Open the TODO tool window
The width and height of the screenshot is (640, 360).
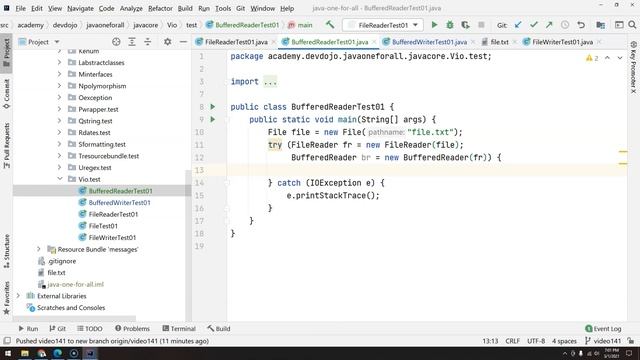click(x=90, y=328)
